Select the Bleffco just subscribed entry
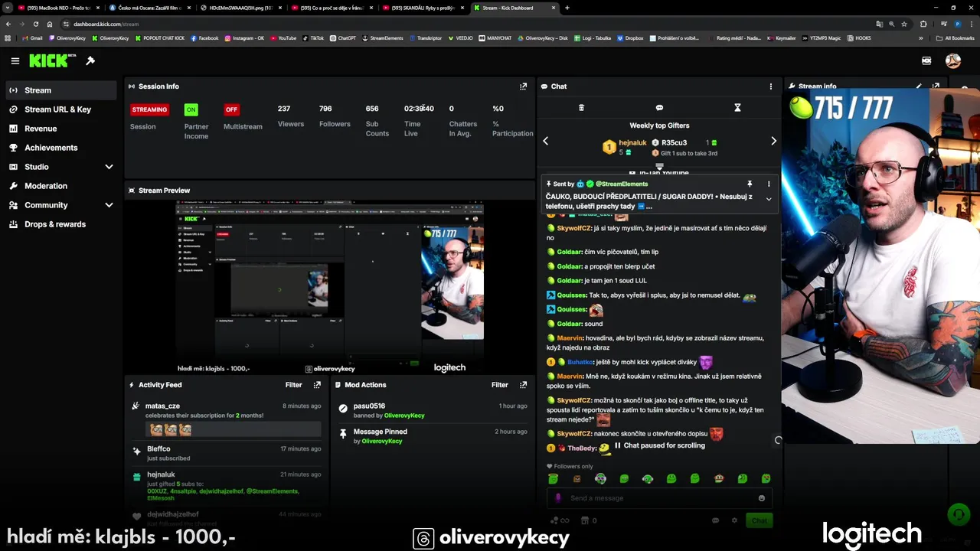Viewport: 980px width, 551px height. pos(227,453)
